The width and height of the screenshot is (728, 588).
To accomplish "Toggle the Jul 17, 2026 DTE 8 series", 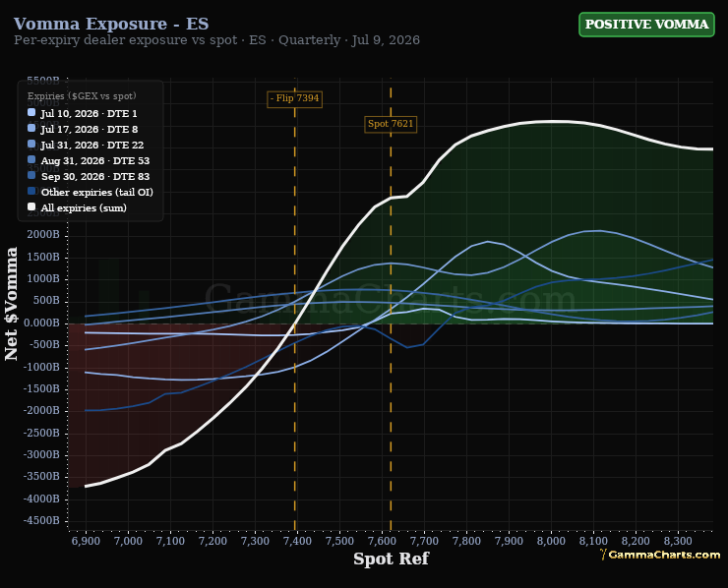I will tap(89, 129).
